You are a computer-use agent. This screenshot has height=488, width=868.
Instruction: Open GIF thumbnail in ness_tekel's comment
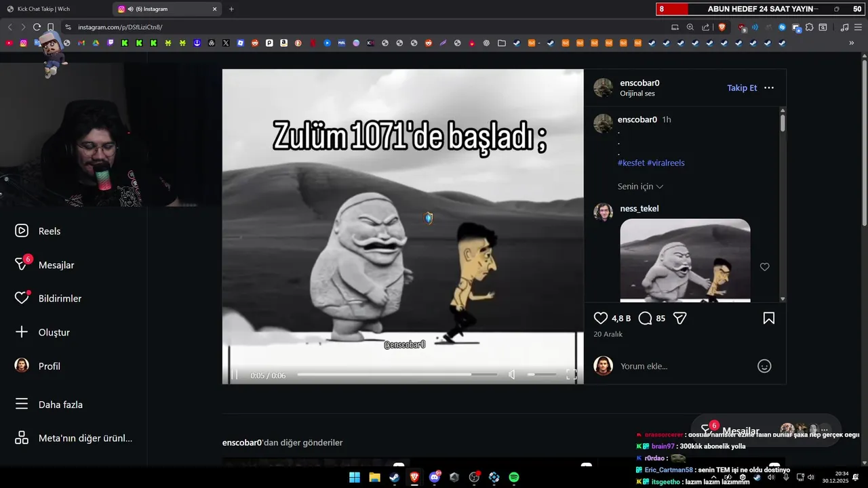(x=685, y=260)
